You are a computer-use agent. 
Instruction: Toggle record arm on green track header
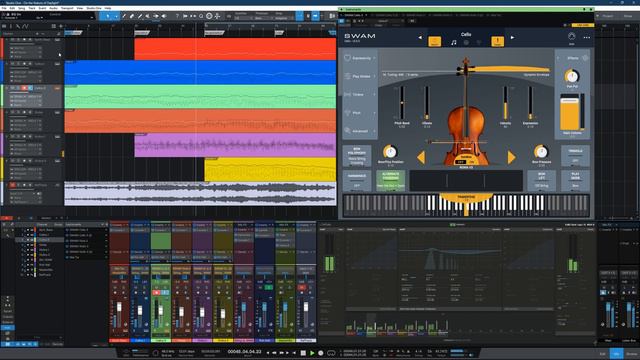coord(24,88)
